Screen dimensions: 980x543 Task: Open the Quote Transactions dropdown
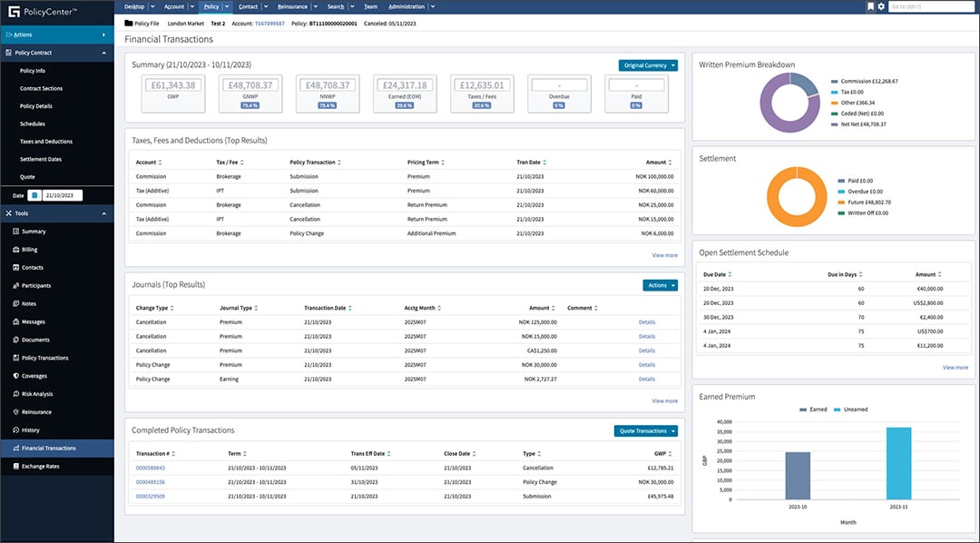[x=645, y=431]
